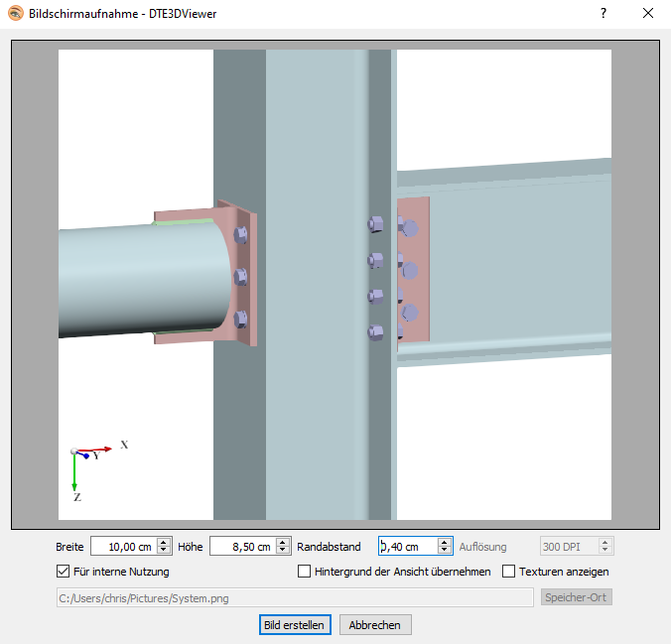Uncheck the 'Für interne Nutzung' checkbox
This screenshot has width=671, height=644.
pos(64,572)
